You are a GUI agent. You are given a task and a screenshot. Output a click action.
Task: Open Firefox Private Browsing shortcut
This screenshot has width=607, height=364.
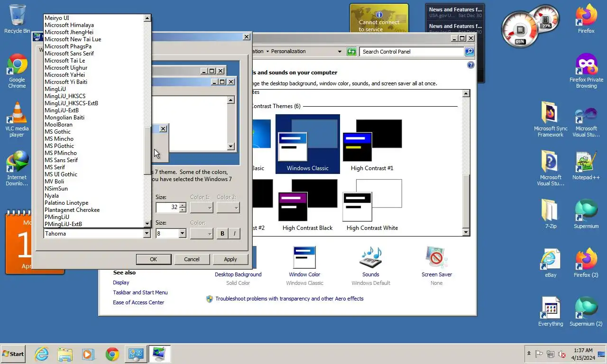(586, 71)
